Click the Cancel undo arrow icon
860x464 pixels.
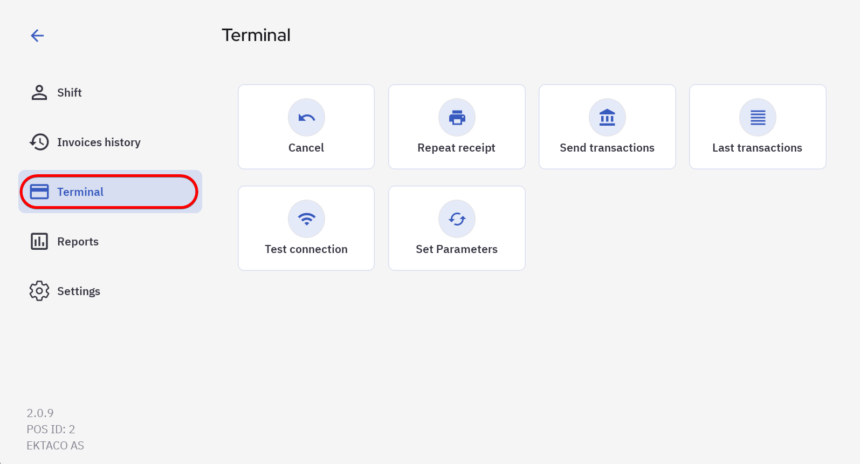[x=306, y=118]
